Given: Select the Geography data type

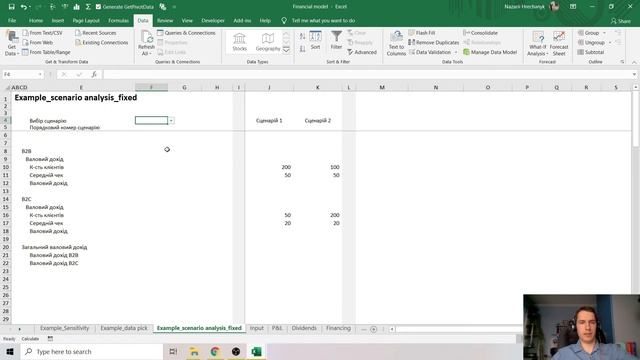Looking at the screenshot, I should [268, 42].
